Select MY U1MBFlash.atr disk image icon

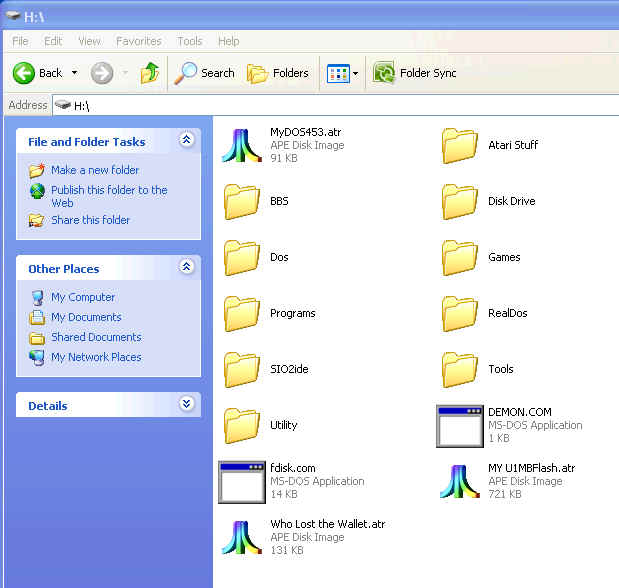tap(459, 481)
